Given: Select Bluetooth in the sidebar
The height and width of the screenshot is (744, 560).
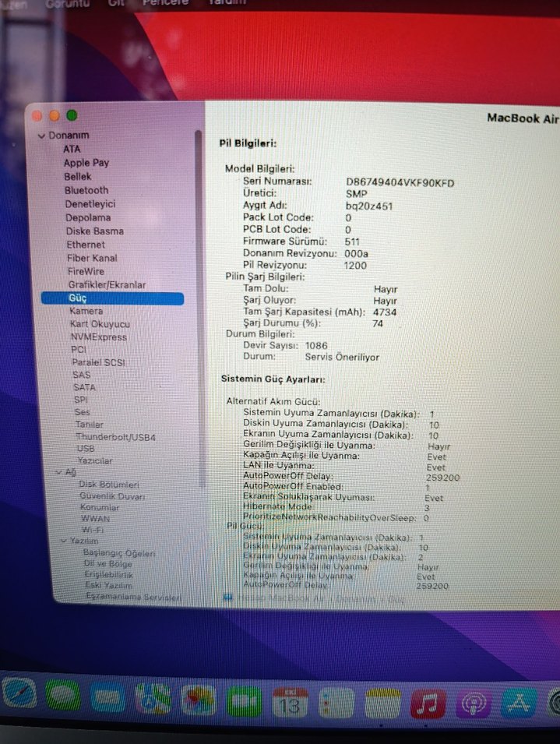Looking at the screenshot, I should tap(86, 190).
